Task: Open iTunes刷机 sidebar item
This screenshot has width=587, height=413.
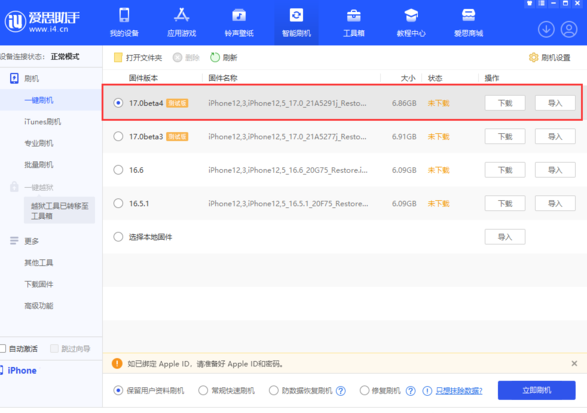Action: pyautogui.click(x=43, y=122)
